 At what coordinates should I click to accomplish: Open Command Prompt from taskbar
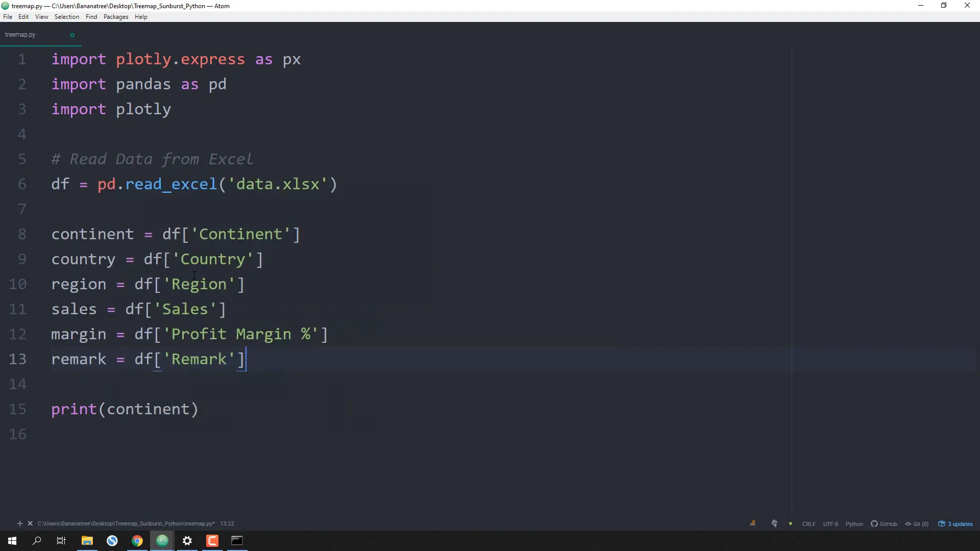coord(237,541)
